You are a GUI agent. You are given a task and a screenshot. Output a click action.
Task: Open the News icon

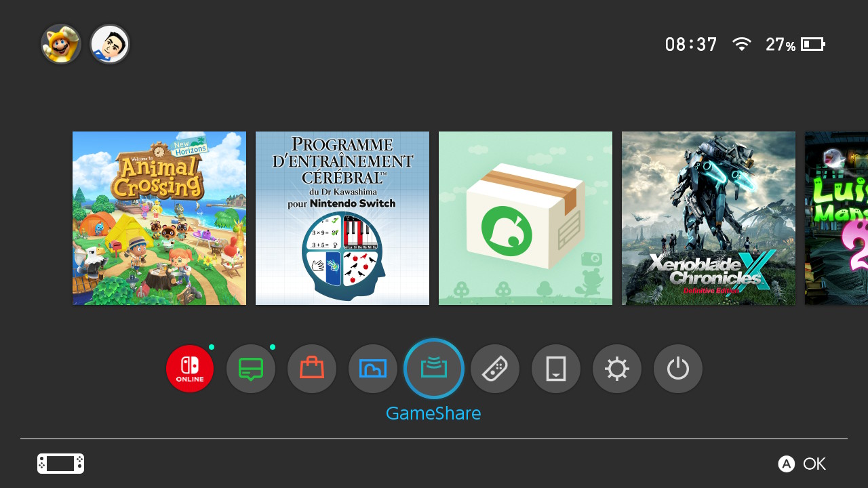[251, 369]
